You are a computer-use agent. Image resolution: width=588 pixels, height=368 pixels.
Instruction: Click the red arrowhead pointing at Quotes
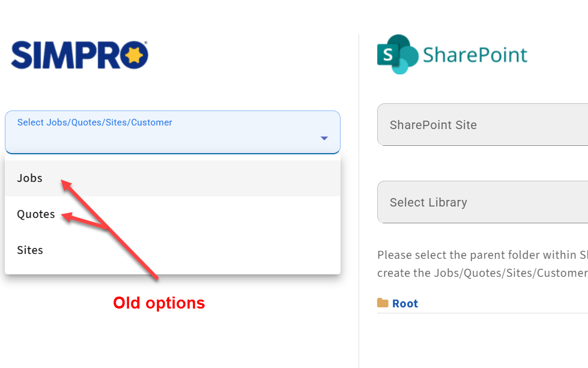[x=67, y=217]
